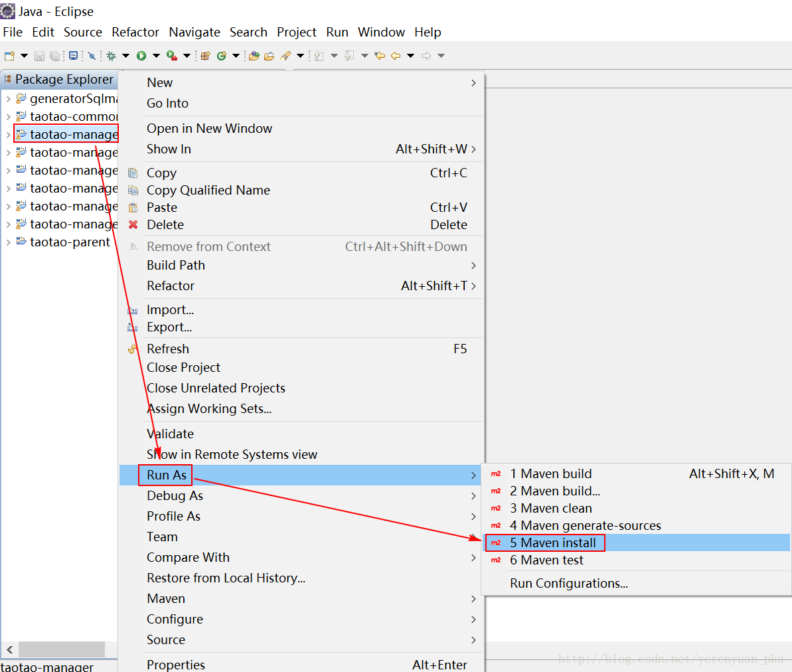Open the dropdown arrow next to green Run
792x672 pixels.
[156, 56]
